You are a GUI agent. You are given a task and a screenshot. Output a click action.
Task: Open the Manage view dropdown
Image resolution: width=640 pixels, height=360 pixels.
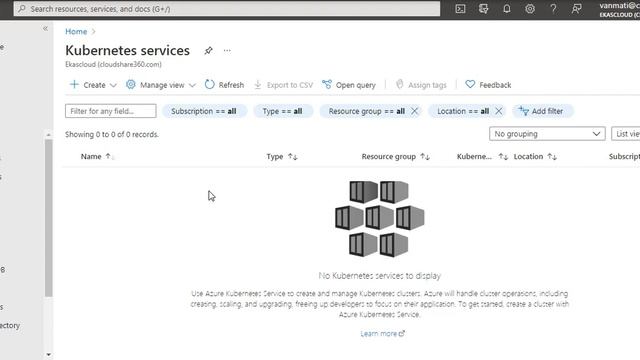[x=161, y=85]
